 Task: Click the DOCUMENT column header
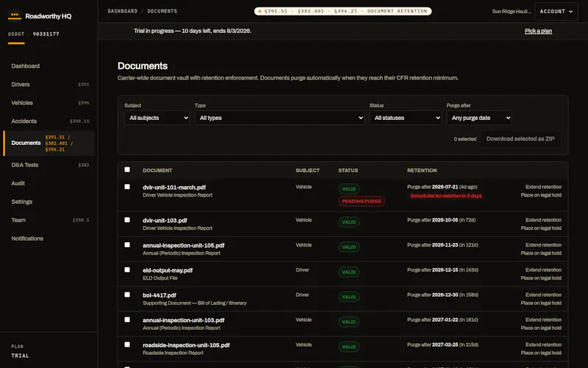tap(157, 171)
